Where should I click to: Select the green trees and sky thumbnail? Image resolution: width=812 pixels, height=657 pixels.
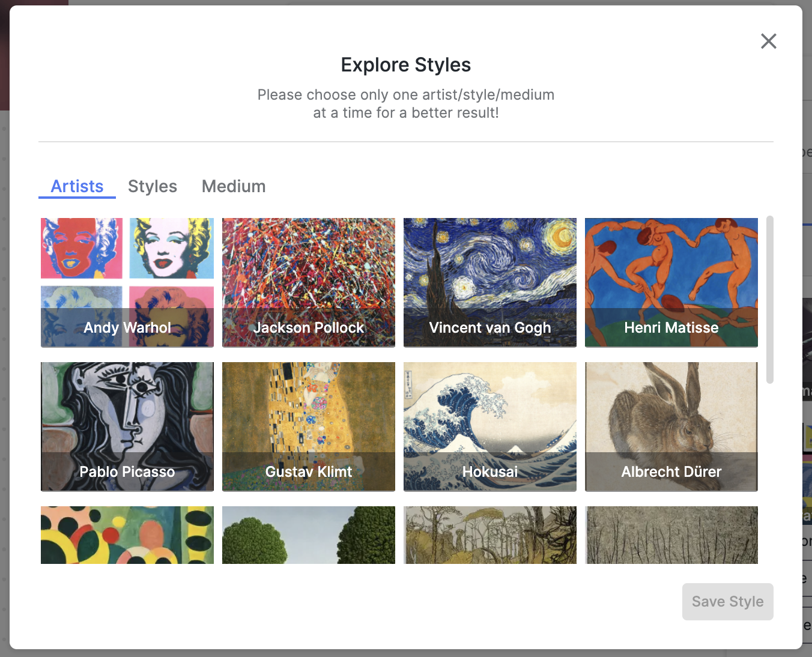point(309,535)
